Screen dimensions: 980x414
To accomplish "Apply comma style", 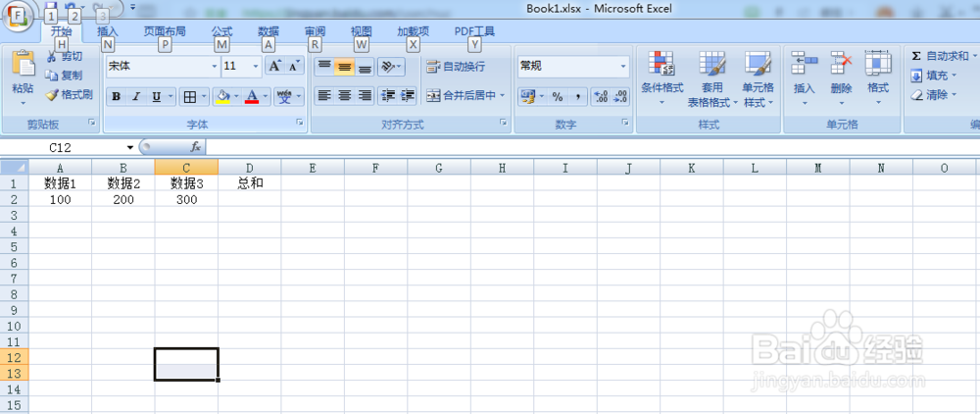I will 577,96.
